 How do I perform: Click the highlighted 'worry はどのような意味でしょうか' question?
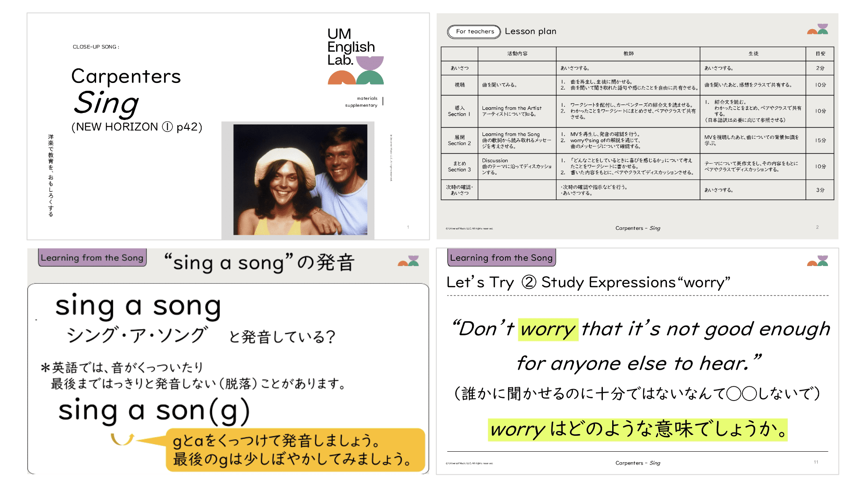coord(637,429)
